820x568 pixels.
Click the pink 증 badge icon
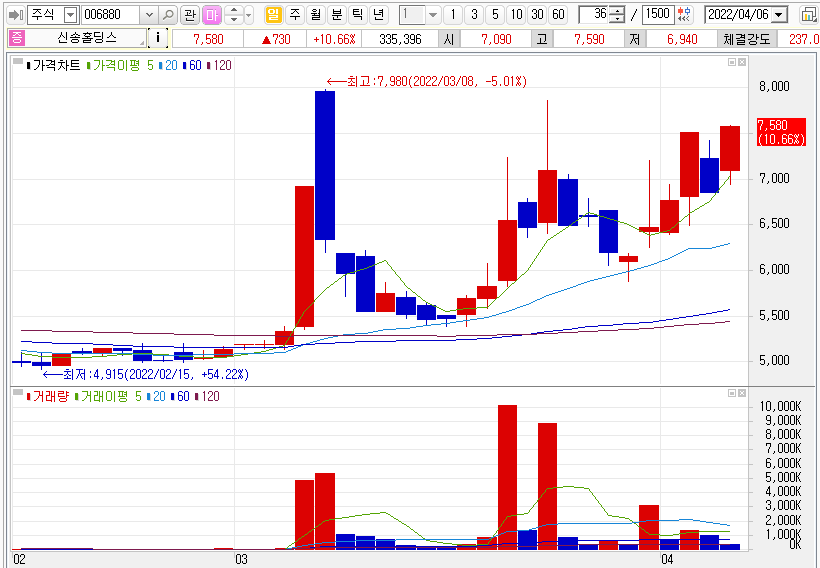[16, 38]
